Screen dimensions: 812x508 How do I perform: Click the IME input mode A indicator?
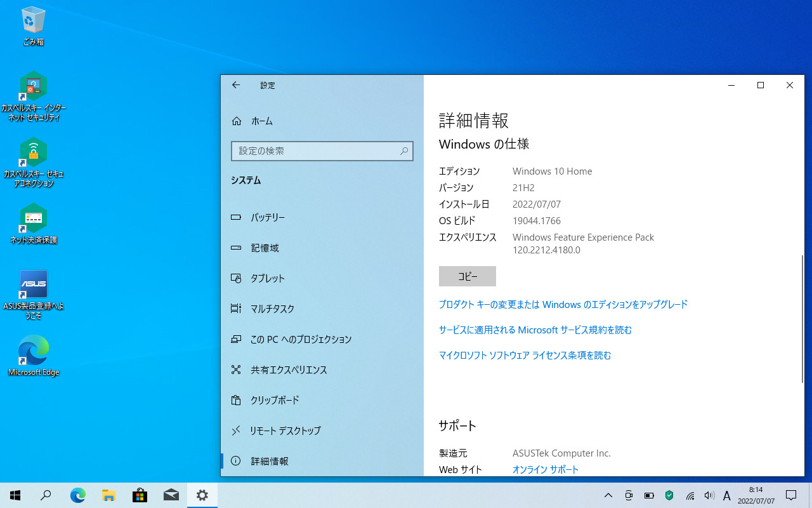click(x=727, y=495)
